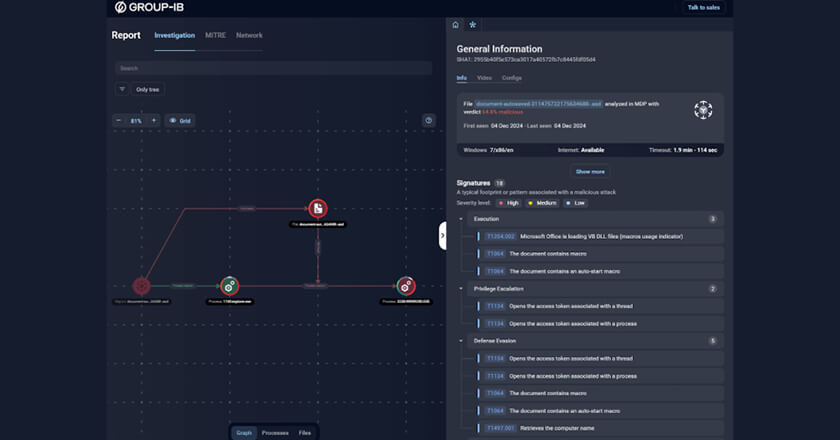This screenshot has height=440, width=840.
Task: Select Defense Evasion 'token associated with a process'
Action: coord(601,376)
